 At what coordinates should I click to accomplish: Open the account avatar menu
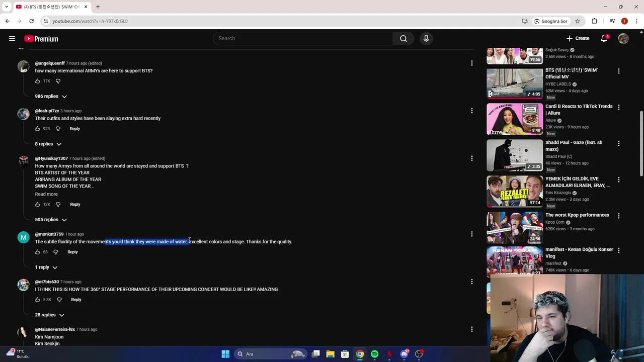point(623,39)
